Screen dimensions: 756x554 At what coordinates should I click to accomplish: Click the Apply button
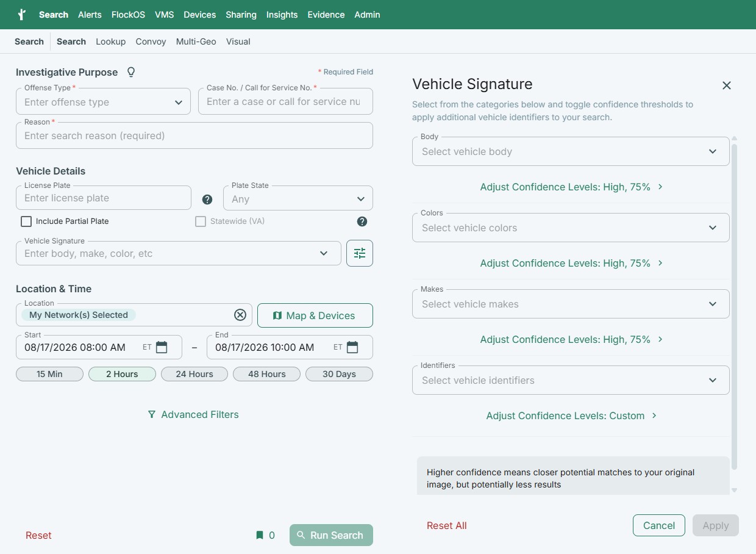tap(716, 525)
